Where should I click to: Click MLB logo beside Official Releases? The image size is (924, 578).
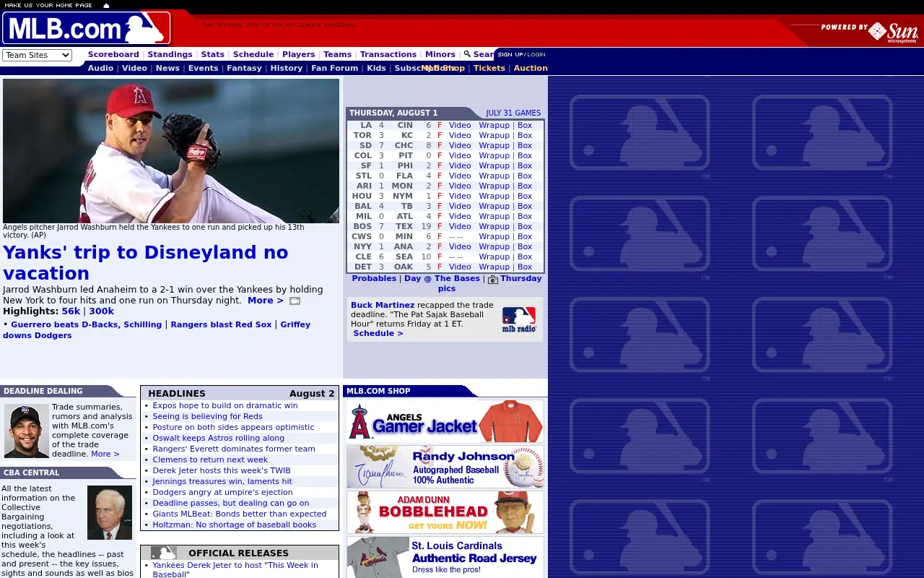click(x=164, y=553)
